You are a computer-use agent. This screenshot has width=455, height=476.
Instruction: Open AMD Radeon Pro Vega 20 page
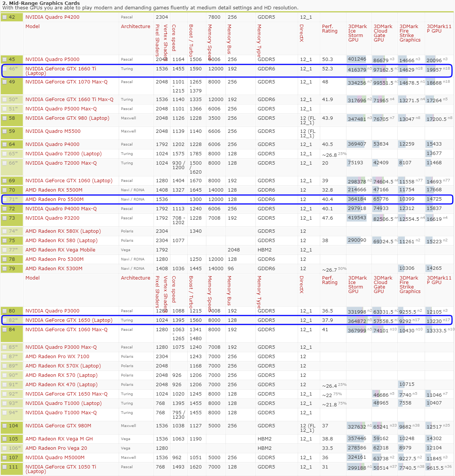[56, 448]
